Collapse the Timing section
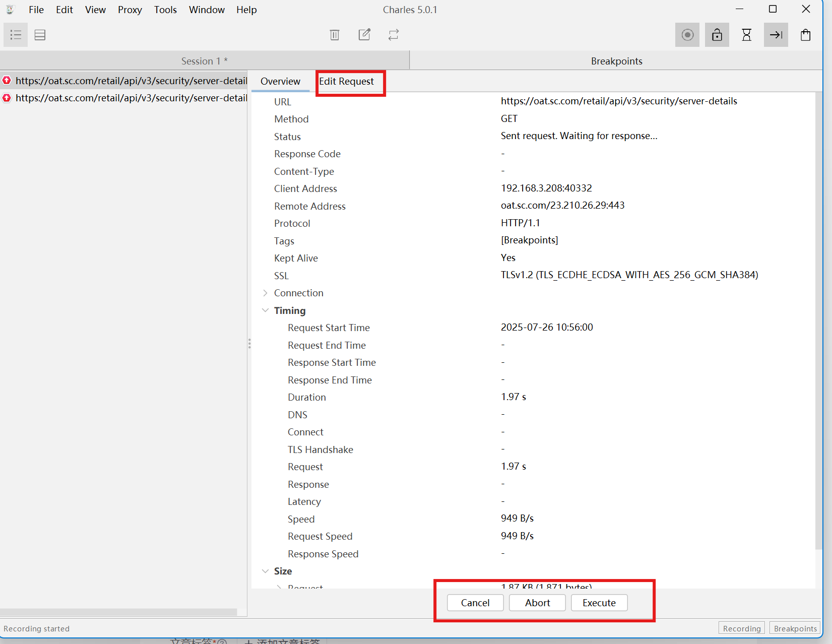Image resolution: width=832 pixels, height=644 pixels. click(265, 310)
